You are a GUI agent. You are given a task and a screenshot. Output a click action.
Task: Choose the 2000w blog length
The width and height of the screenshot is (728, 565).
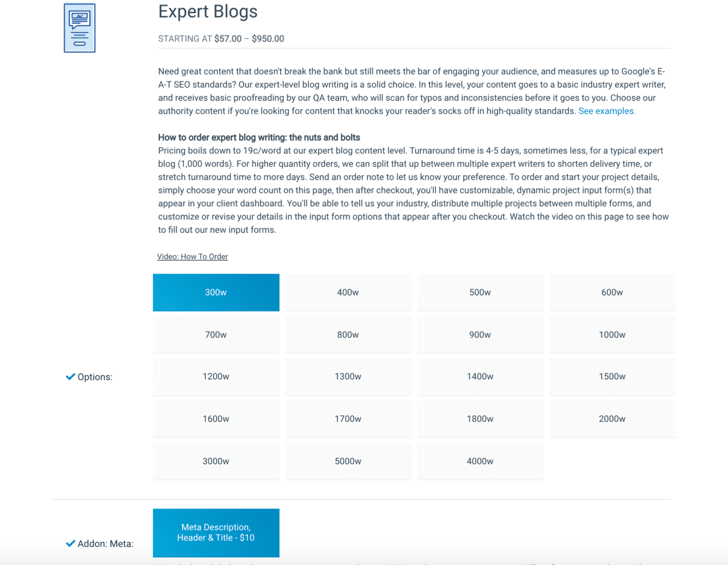(612, 418)
